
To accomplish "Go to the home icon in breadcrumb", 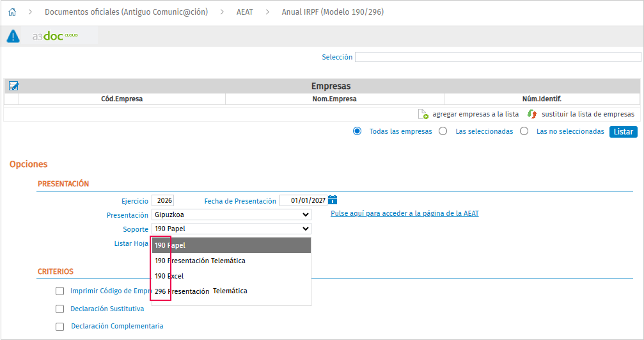I will click(12, 12).
